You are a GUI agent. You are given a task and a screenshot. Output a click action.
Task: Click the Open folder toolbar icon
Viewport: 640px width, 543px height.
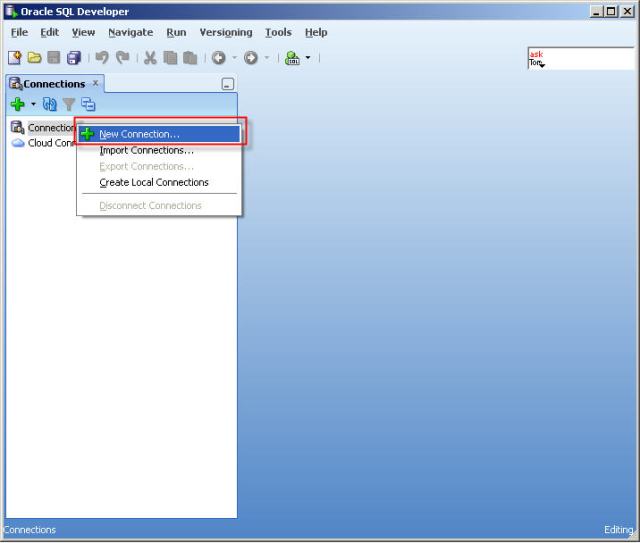(x=34, y=58)
